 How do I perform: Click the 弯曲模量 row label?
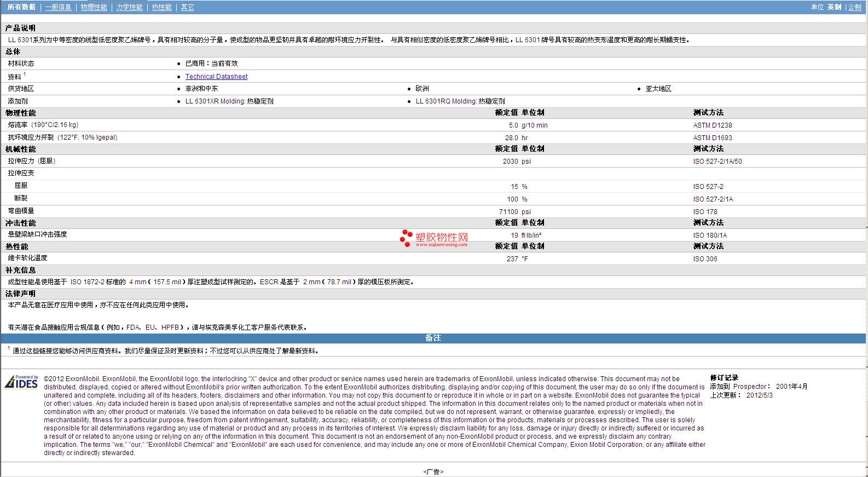pos(21,211)
